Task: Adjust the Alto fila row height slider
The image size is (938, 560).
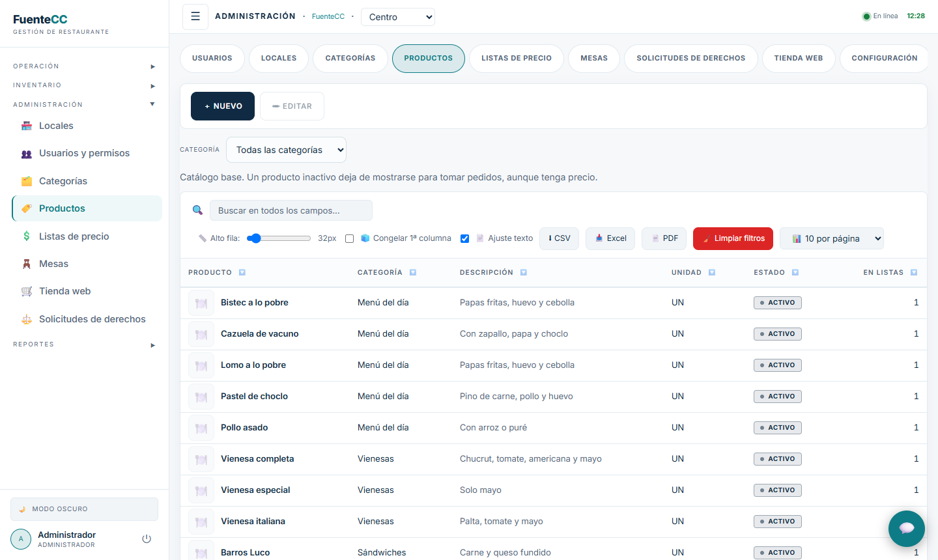Action: pos(279,238)
